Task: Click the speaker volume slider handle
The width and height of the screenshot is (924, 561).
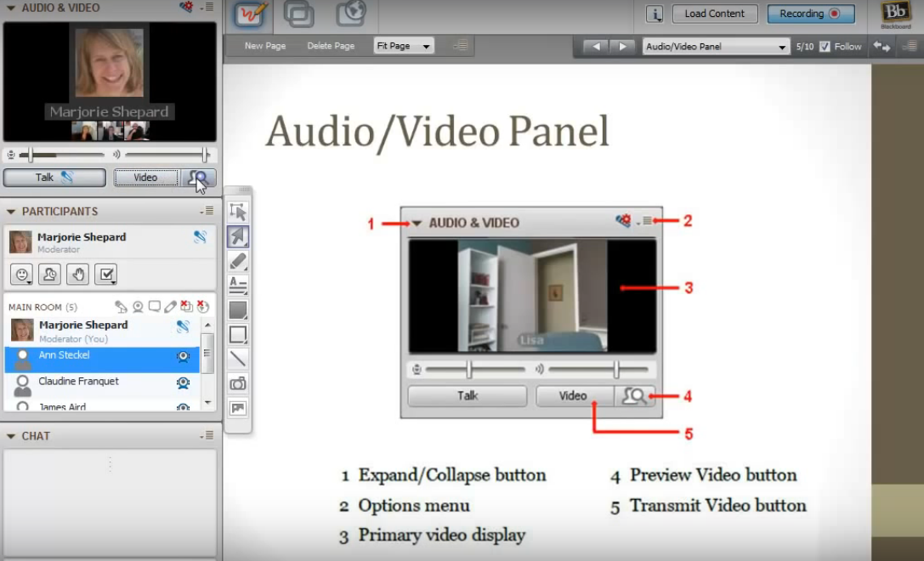Action: pyautogui.click(x=204, y=155)
